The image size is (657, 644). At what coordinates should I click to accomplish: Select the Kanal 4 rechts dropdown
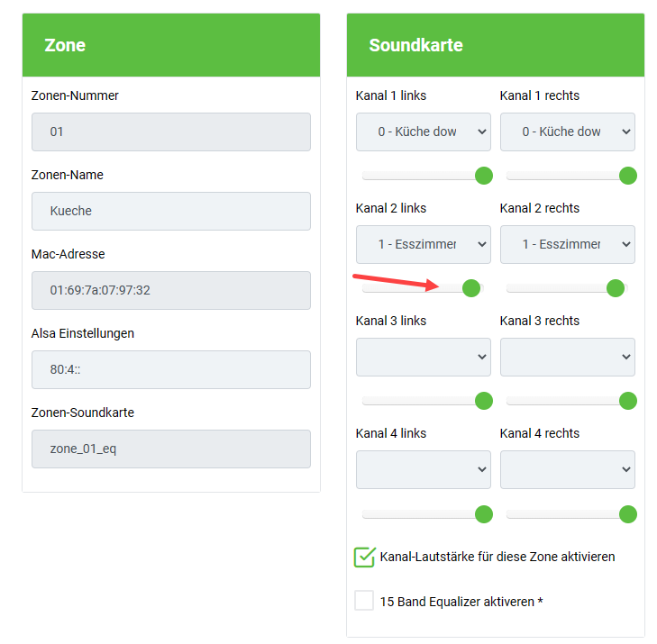pyautogui.click(x=568, y=469)
